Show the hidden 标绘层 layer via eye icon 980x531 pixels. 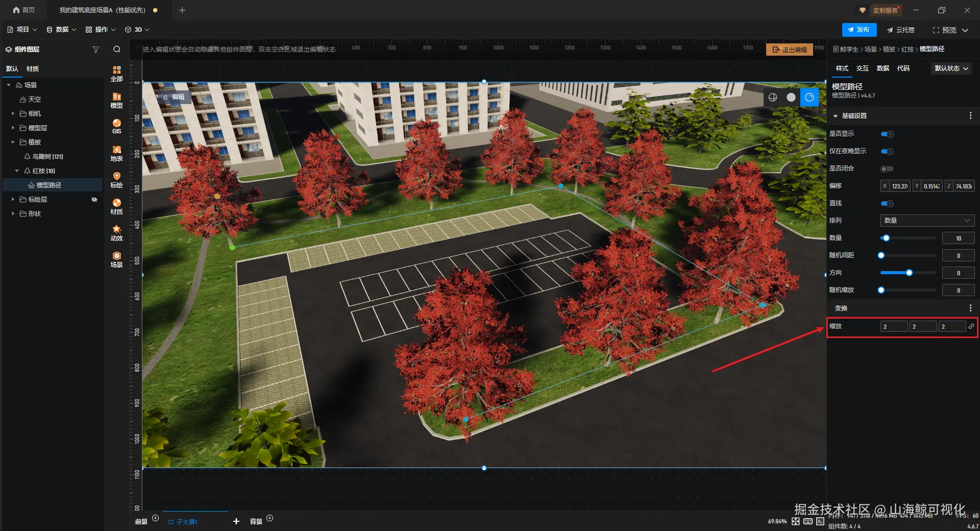pos(94,200)
